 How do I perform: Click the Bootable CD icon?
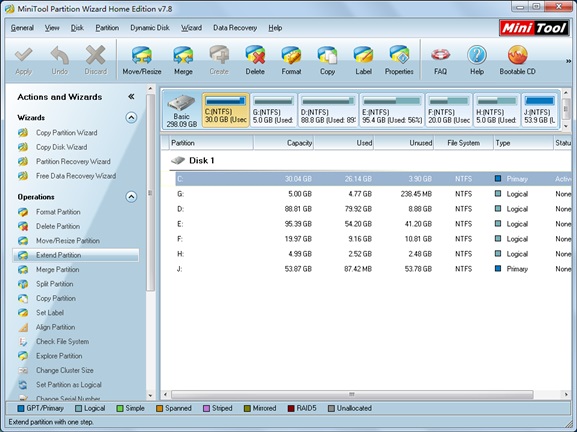coord(517,60)
